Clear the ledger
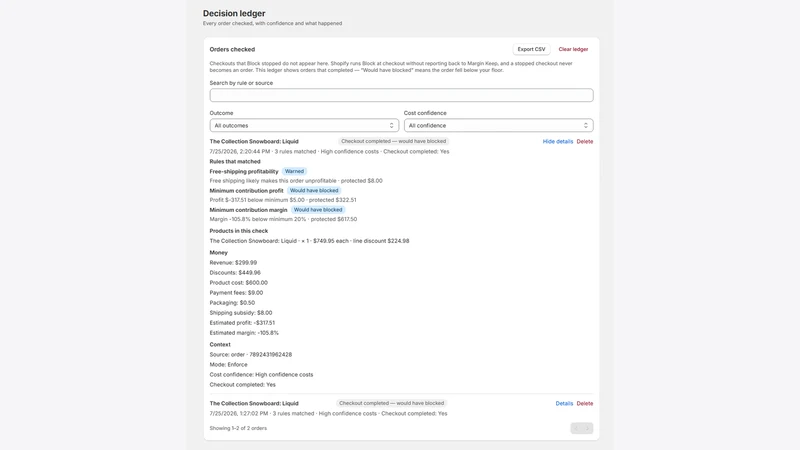Image resolution: width=800 pixels, height=450 pixels. 573,49
